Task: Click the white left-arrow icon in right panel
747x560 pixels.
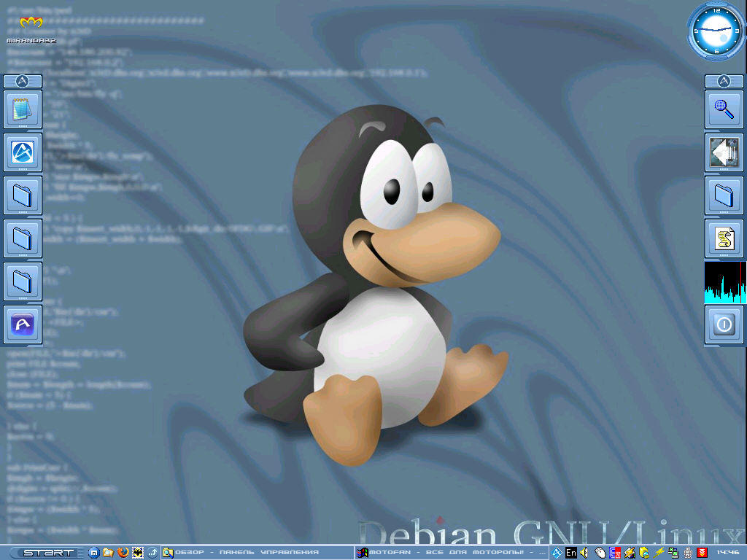Action: tap(724, 152)
